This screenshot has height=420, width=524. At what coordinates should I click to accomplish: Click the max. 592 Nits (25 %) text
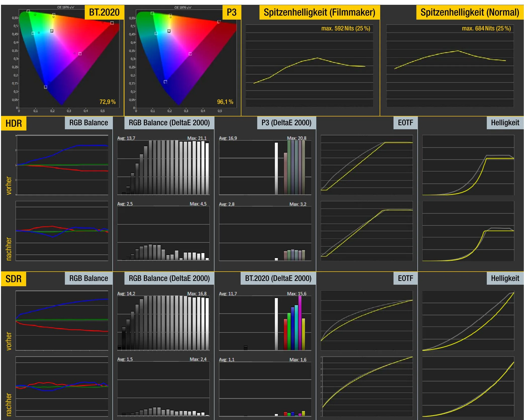pyautogui.click(x=345, y=28)
